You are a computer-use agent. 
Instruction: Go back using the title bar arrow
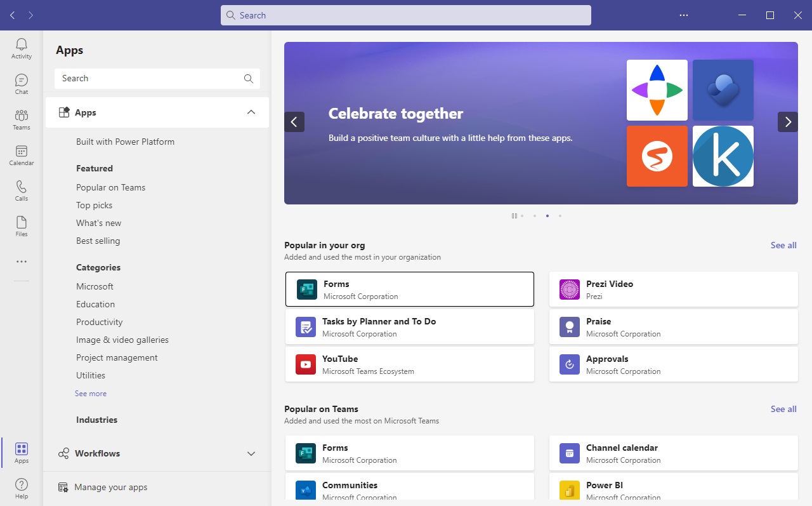13,15
